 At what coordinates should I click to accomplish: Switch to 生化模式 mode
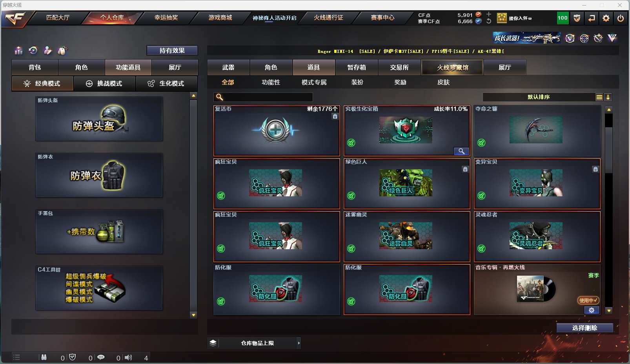(x=166, y=83)
